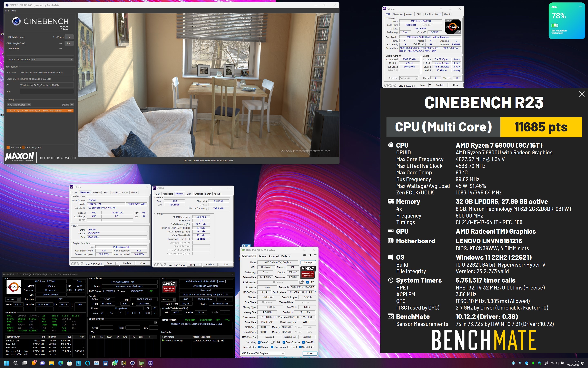588x368 pixels.
Task: Open SPD tab in CPU-Z Memory window
Action: point(189,194)
